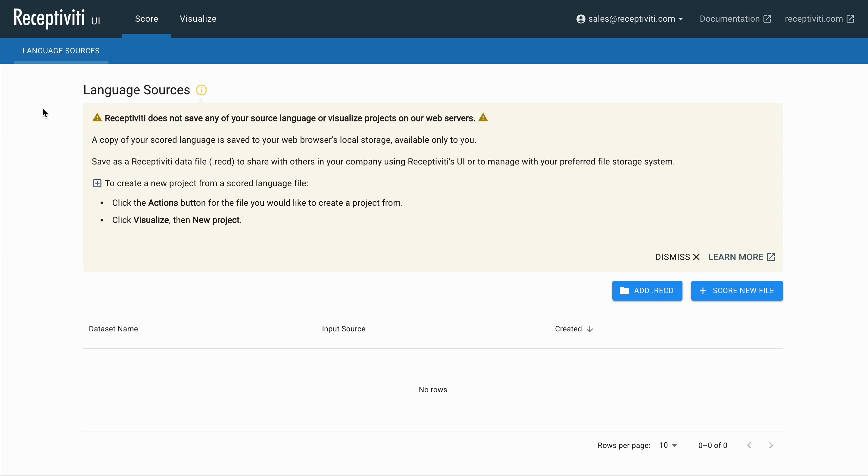Click the warning icon after the notice heading
This screenshot has height=476, width=868.
483,118
